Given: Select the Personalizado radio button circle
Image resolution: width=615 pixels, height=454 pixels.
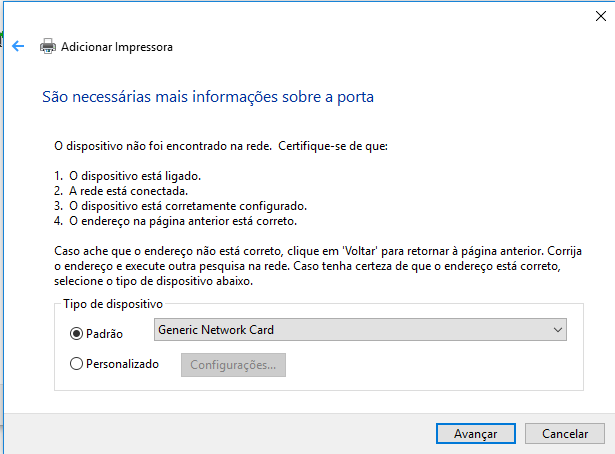Looking at the screenshot, I should point(77,364).
